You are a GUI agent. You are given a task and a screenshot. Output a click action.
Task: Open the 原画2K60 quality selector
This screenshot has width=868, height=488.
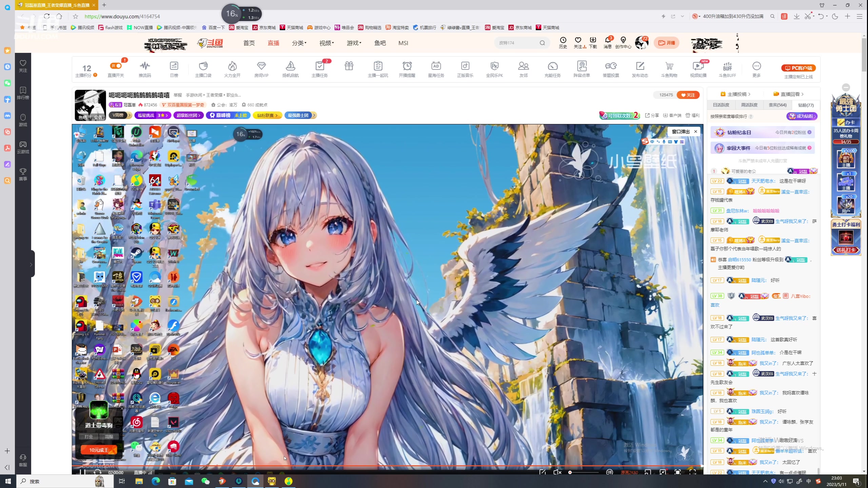pyautogui.click(x=629, y=472)
